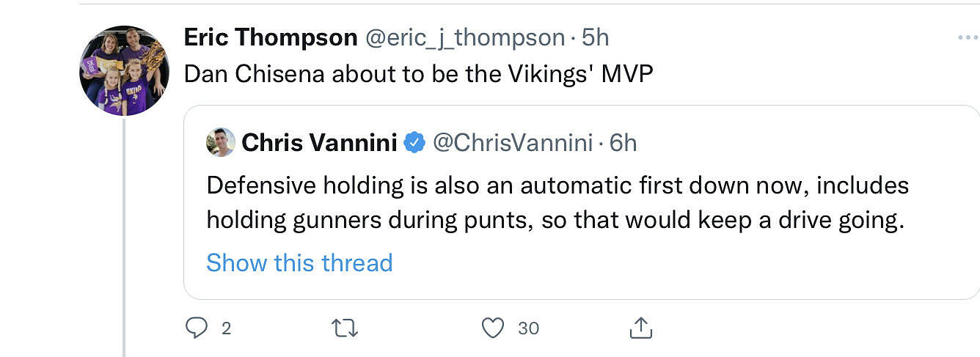980x357 pixels.
Task: Click the Chris Vannini name in the quote
Action: 319,142
